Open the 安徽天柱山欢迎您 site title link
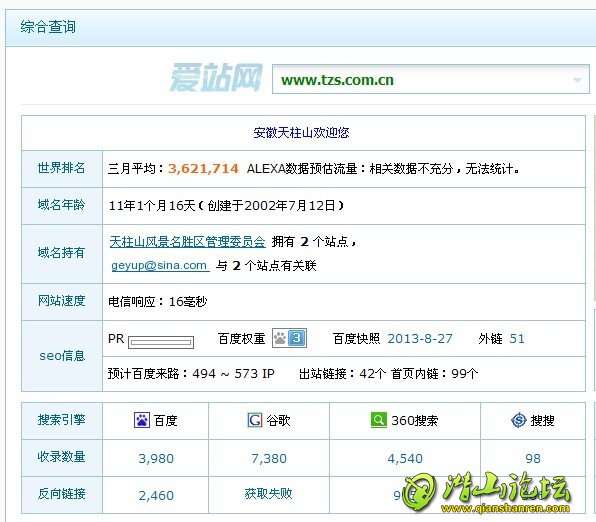The height and width of the screenshot is (522, 596). point(301,133)
